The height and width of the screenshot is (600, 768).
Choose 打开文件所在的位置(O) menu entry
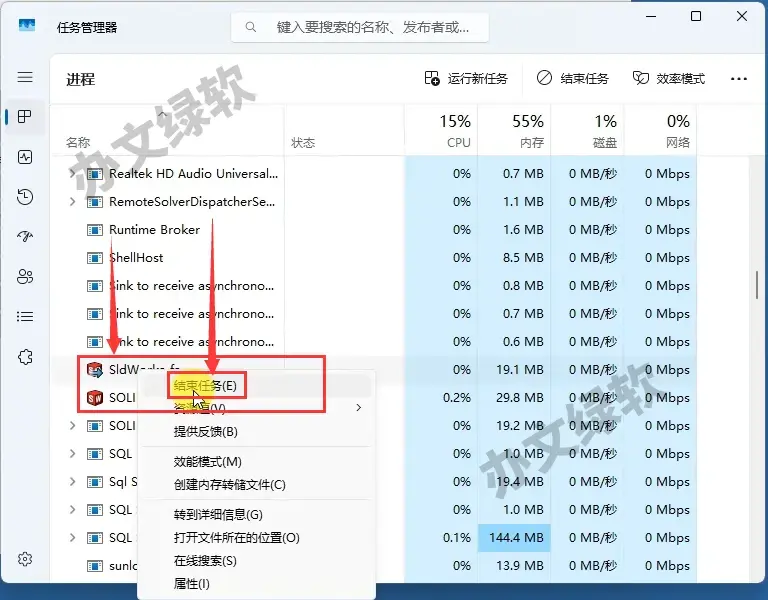pos(255,538)
